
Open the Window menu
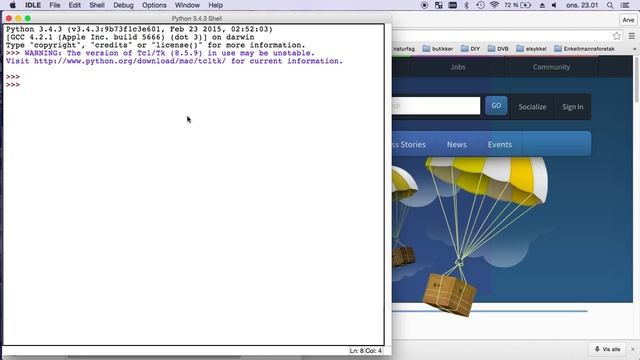[x=187, y=5]
